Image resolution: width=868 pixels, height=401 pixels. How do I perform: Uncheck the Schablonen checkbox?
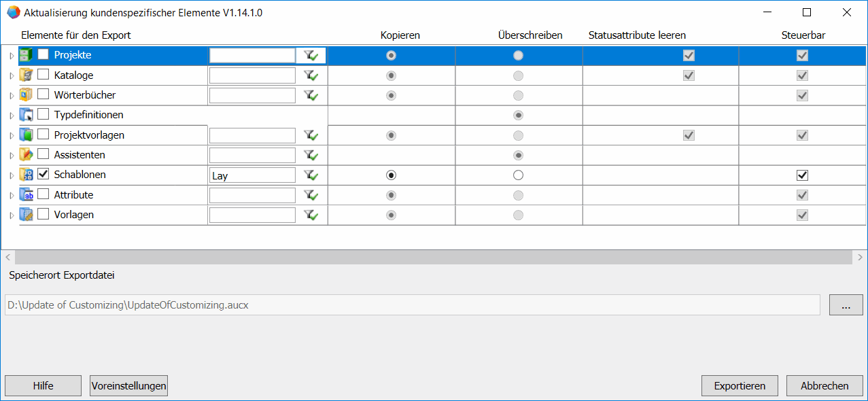43,175
